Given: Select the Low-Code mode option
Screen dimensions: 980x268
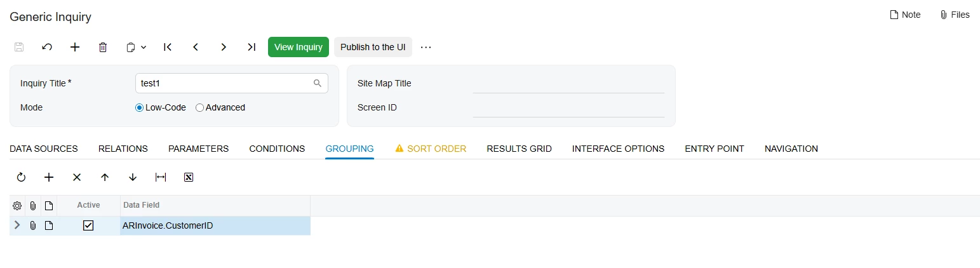Looking at the screenshot, I should 140,108.
